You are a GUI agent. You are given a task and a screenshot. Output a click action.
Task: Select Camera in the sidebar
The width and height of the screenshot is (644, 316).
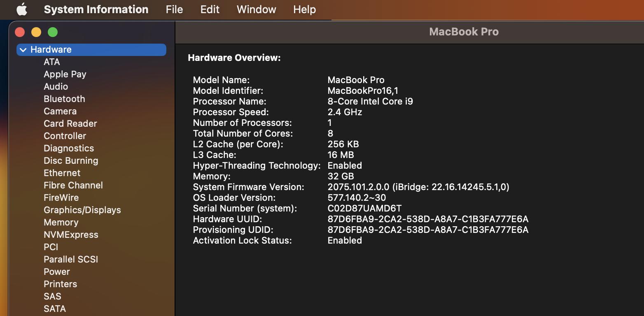point(60,111)
